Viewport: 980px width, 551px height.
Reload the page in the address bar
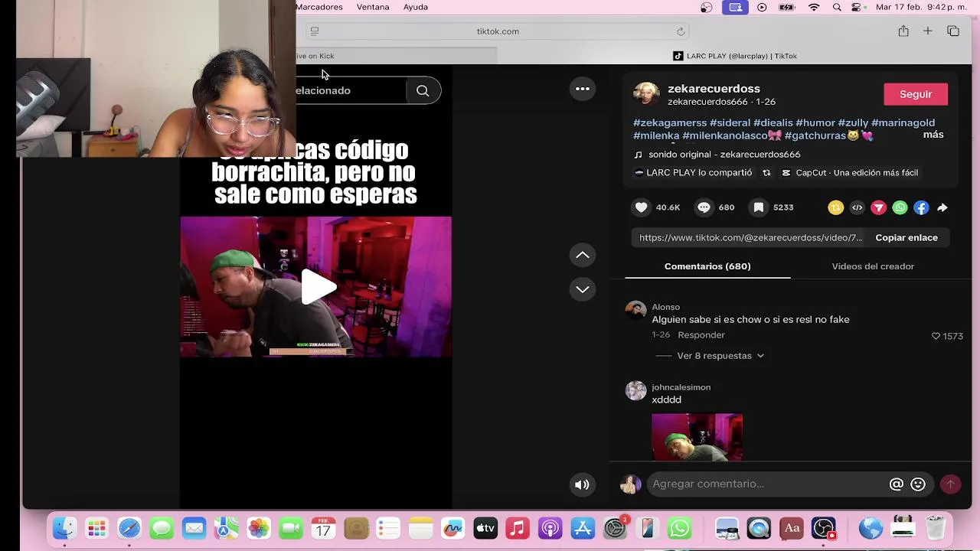pos(680,31)
